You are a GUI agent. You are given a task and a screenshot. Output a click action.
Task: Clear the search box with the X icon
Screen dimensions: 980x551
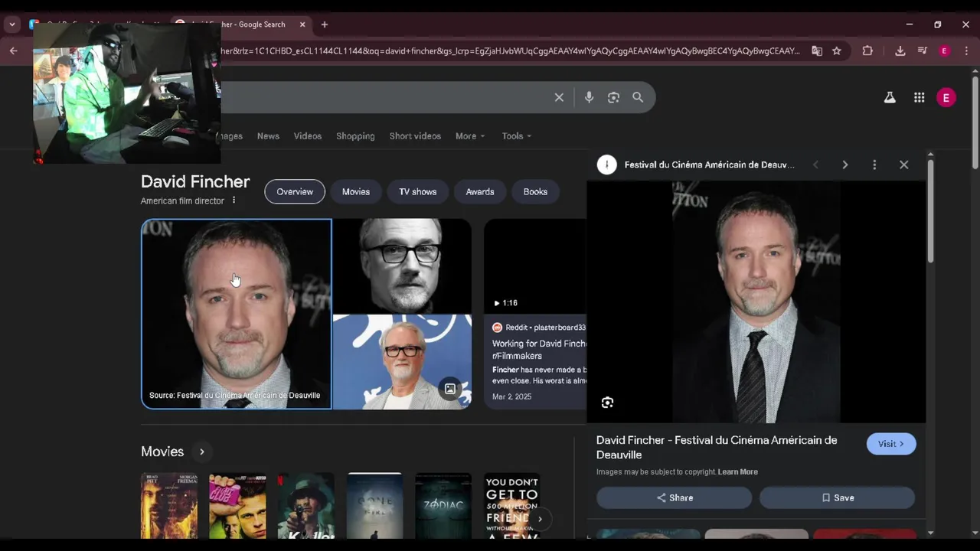pyautogui.click(x=559, y=97)
